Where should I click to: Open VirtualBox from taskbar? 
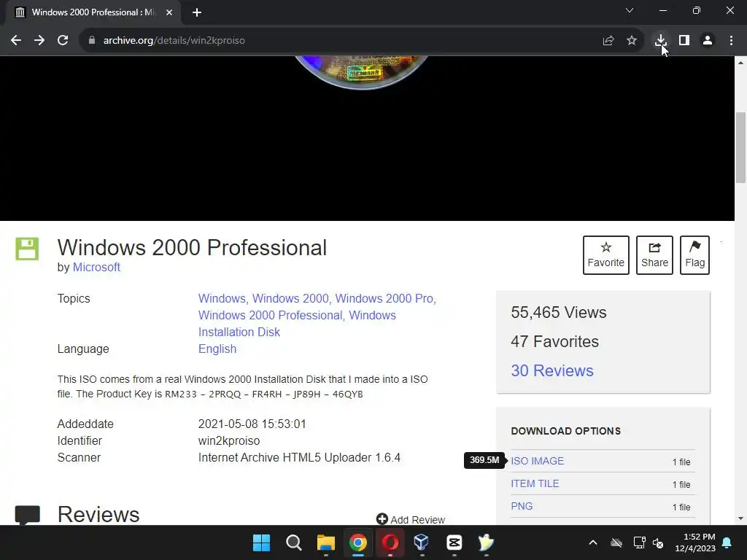422,542
